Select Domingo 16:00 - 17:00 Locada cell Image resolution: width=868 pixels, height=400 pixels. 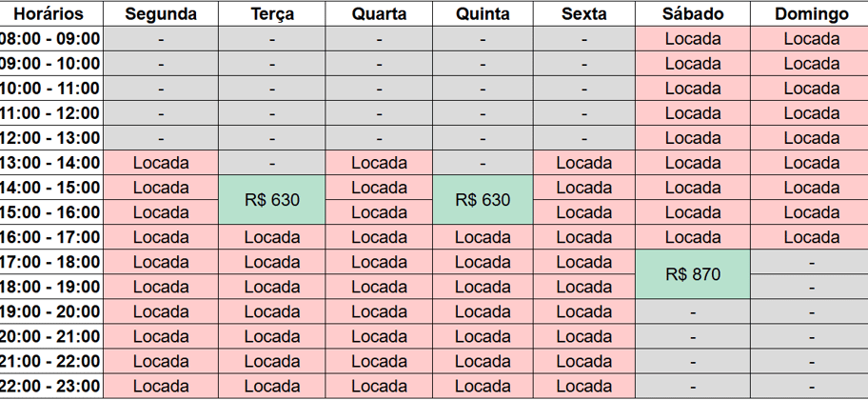pos(809,237)
